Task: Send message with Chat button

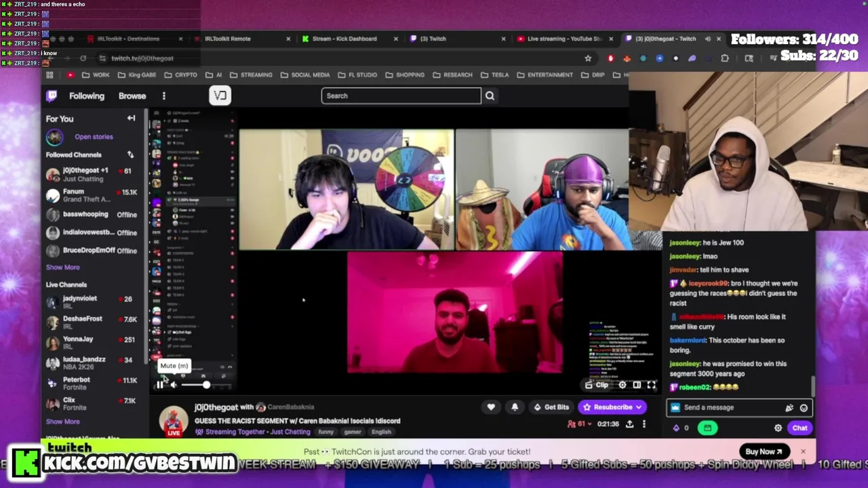Action: point(800,428)
